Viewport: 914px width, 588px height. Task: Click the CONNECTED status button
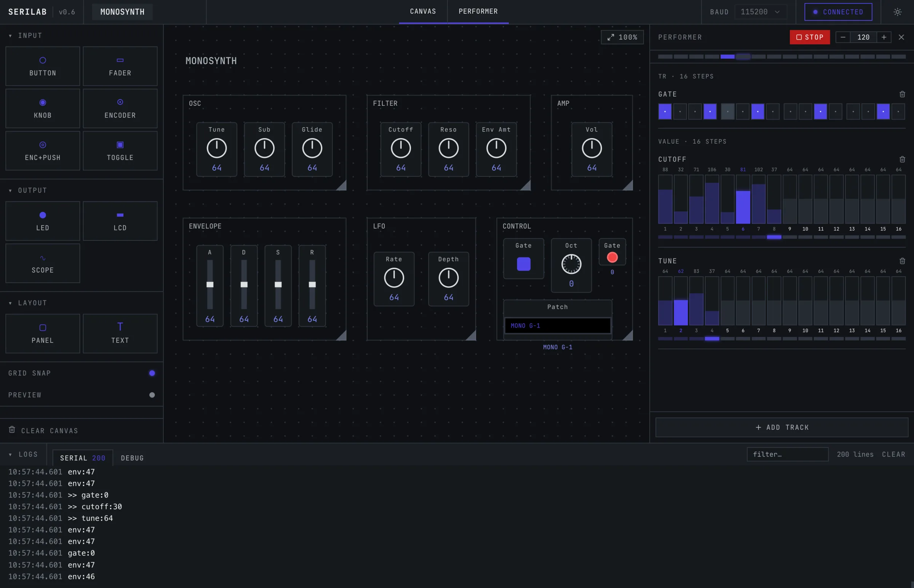pyautogui.click(x=838, y=12)
